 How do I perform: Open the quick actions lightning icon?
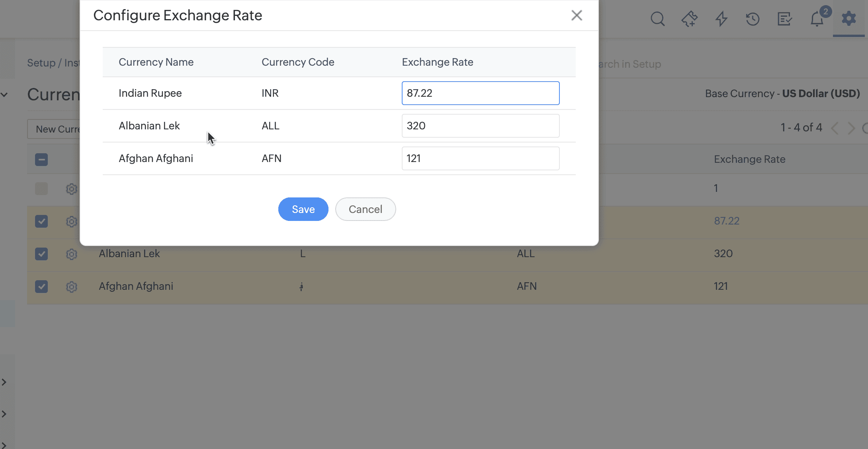(721, 18)
